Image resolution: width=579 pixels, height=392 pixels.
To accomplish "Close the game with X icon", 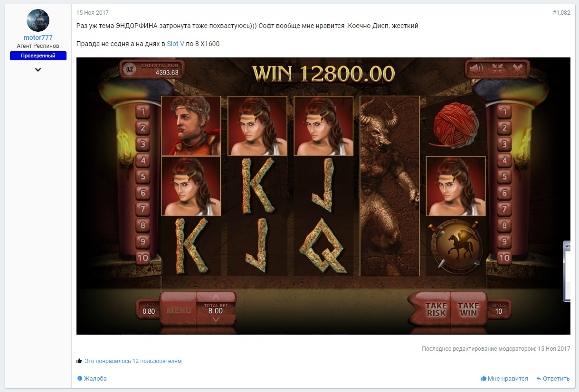I will 518,69.
